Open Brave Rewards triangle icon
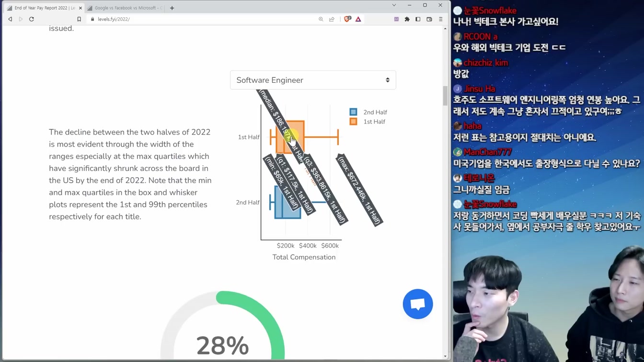The width and height of the screenshot is (644, 362). pyautogui.click(x=358, y=19)
